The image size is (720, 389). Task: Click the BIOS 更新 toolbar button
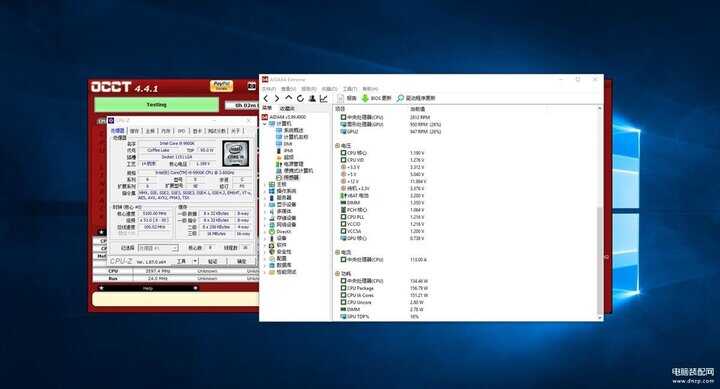pos(376,98)
